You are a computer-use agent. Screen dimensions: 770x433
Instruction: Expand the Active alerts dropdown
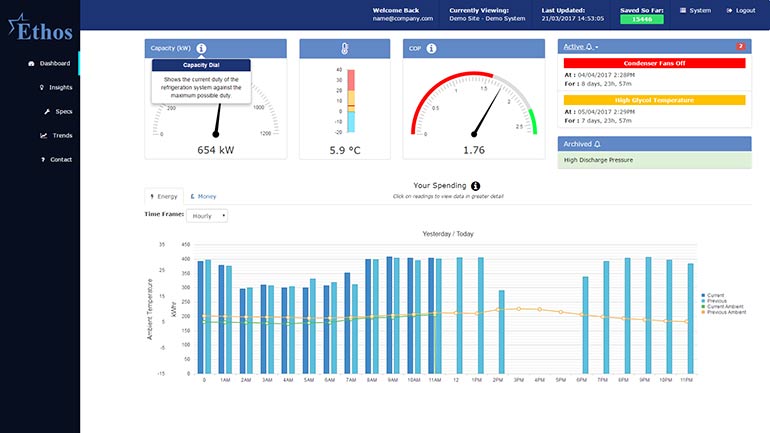pyautogui.click(x=579, y=47)
